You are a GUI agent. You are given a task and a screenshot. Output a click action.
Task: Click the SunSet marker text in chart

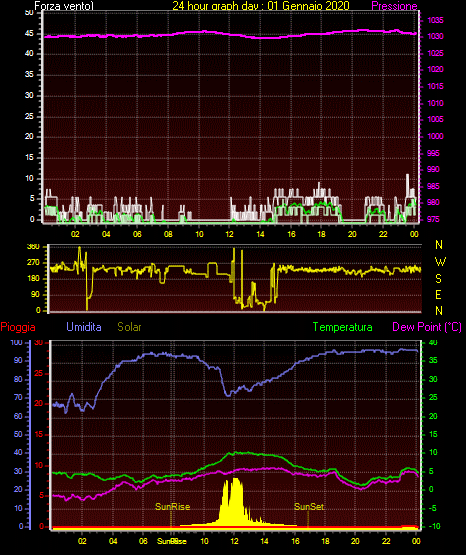[309, 507]
